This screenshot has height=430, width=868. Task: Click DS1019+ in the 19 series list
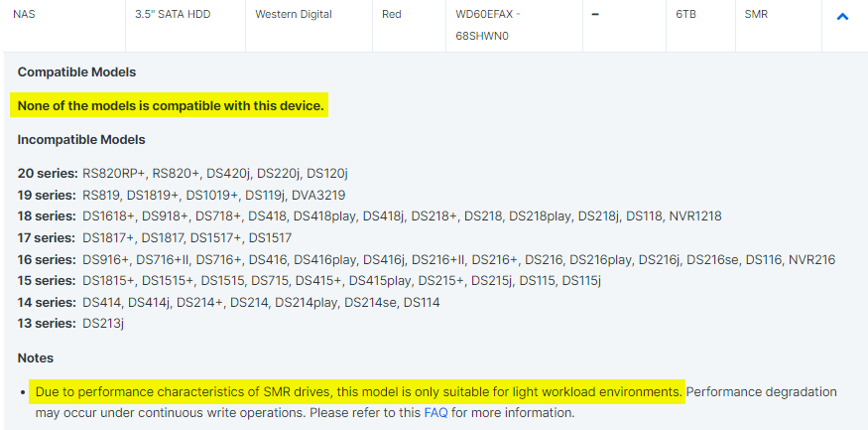(212, 195)
